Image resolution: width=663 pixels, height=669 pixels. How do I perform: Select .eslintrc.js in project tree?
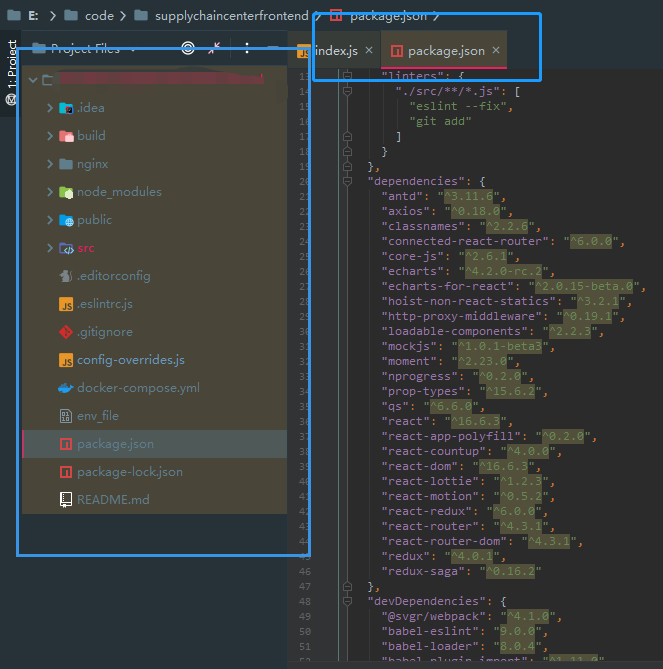pos(105,304)
